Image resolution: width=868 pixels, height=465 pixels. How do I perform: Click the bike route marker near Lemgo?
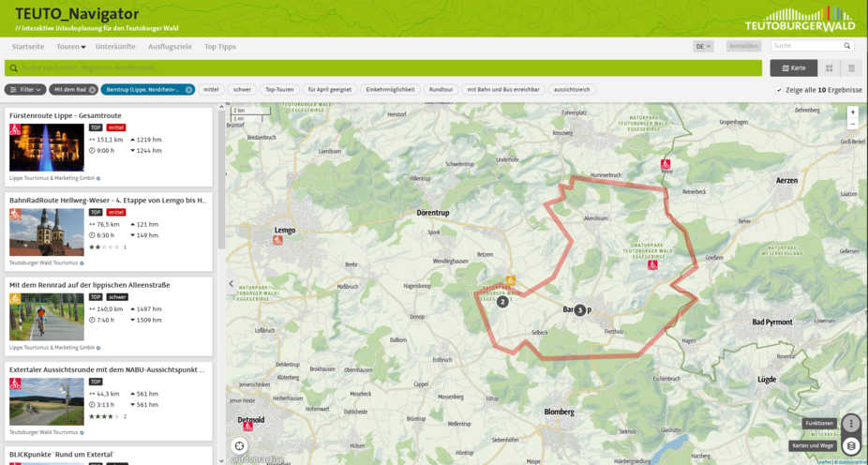point(277,240)
